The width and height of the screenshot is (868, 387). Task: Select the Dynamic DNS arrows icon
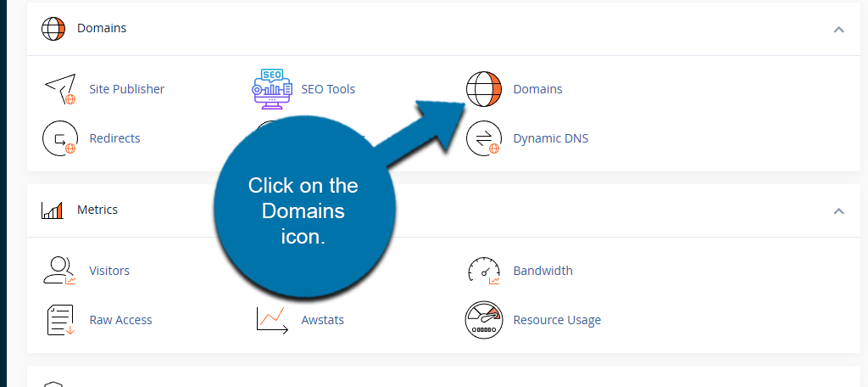[x=484, y=138]
